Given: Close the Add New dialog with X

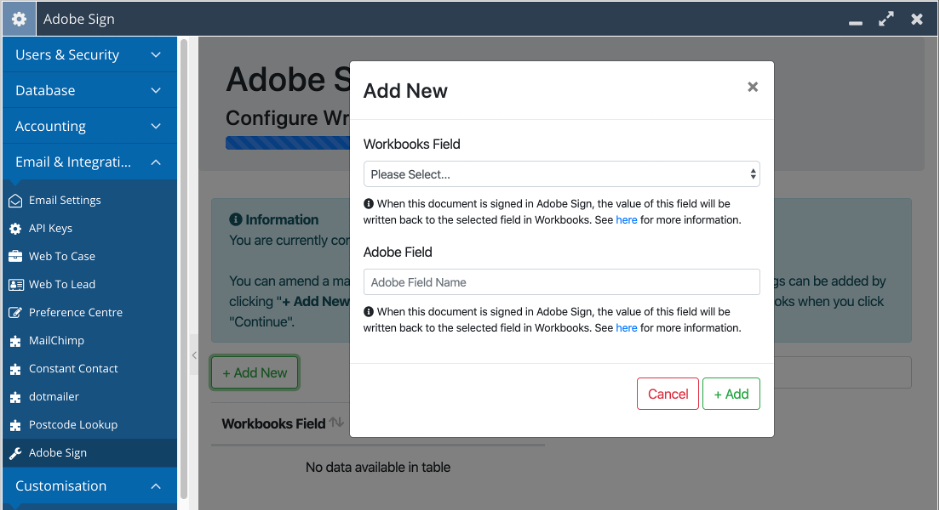Looking at the screenshot, I should [753, 87].
